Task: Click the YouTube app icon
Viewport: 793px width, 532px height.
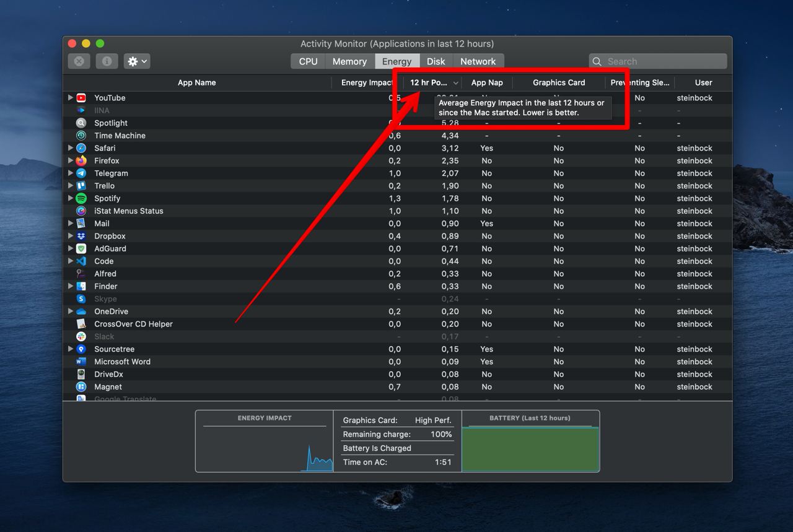Action: [x=81, y=98]
